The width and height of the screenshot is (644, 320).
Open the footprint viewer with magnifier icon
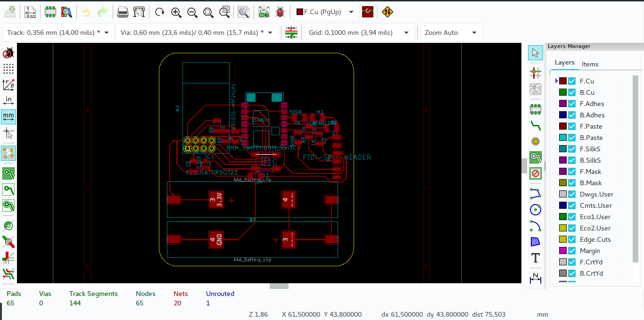66,12
